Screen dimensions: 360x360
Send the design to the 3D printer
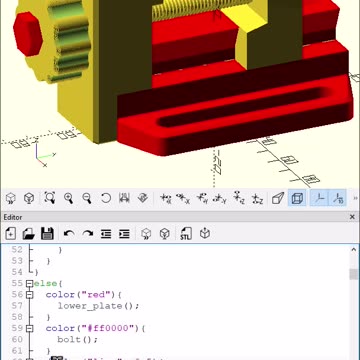(x=205, y=234)
